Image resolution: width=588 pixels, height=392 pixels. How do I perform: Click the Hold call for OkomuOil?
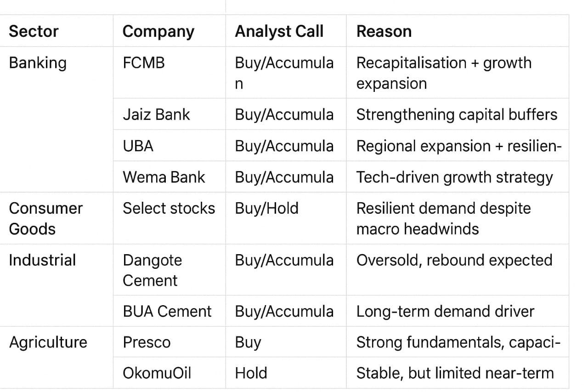pyautogui.click(x=251, y=373)
